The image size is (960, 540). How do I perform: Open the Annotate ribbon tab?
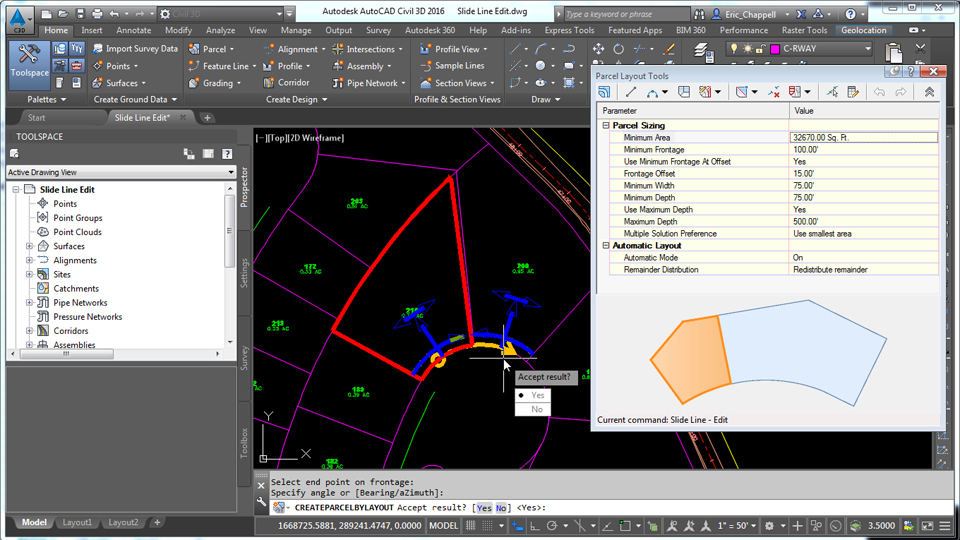pos(133,30)
